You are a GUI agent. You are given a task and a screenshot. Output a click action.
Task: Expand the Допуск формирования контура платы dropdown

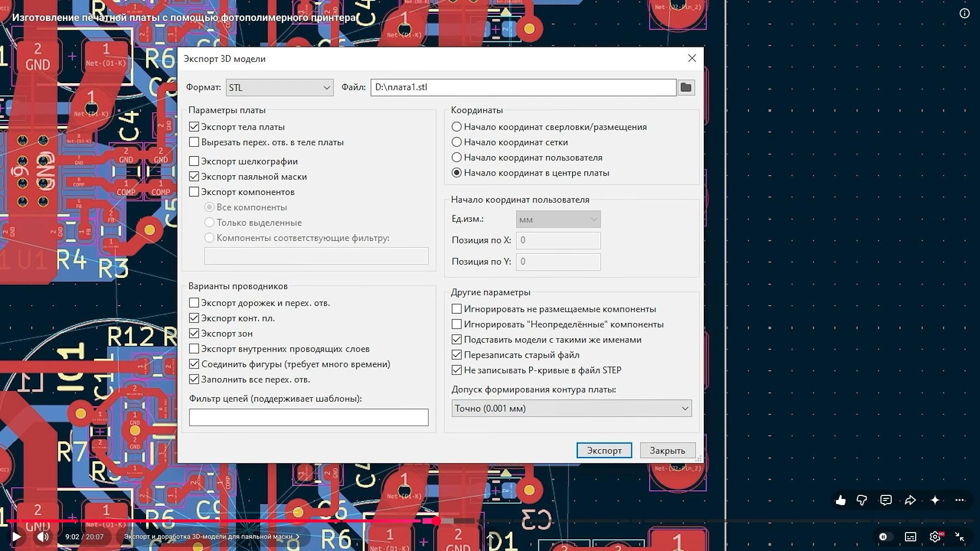pyautogui.click(x=572, y=408)
